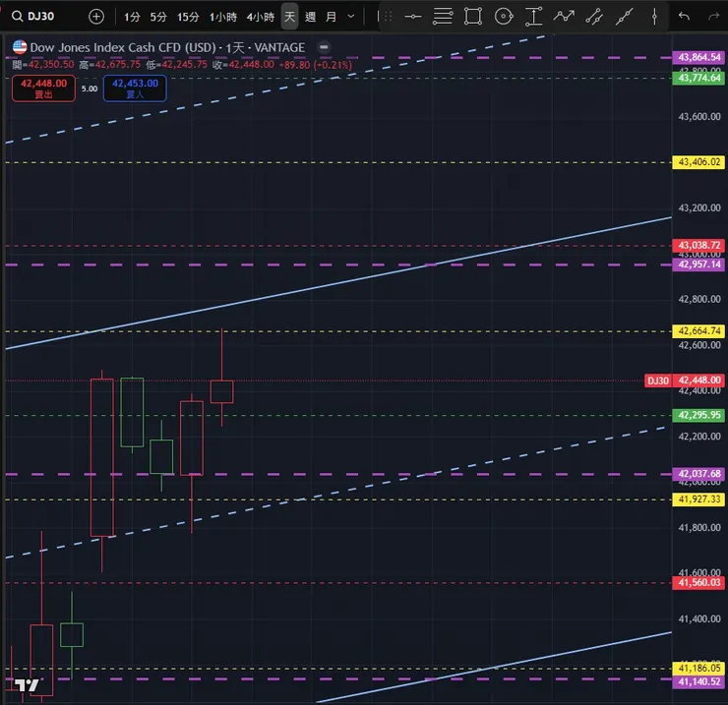
Task: Select the trend line tool
Action: (625, 17)
